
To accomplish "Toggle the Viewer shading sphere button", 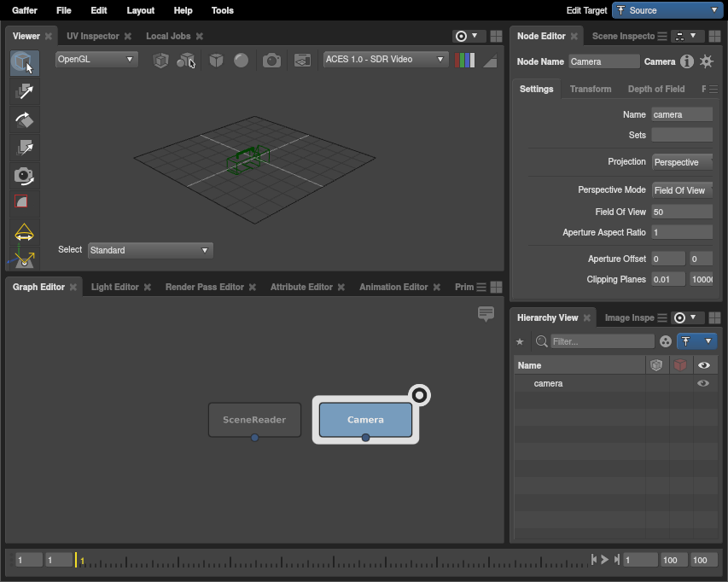I will click(x=242, y=61).
